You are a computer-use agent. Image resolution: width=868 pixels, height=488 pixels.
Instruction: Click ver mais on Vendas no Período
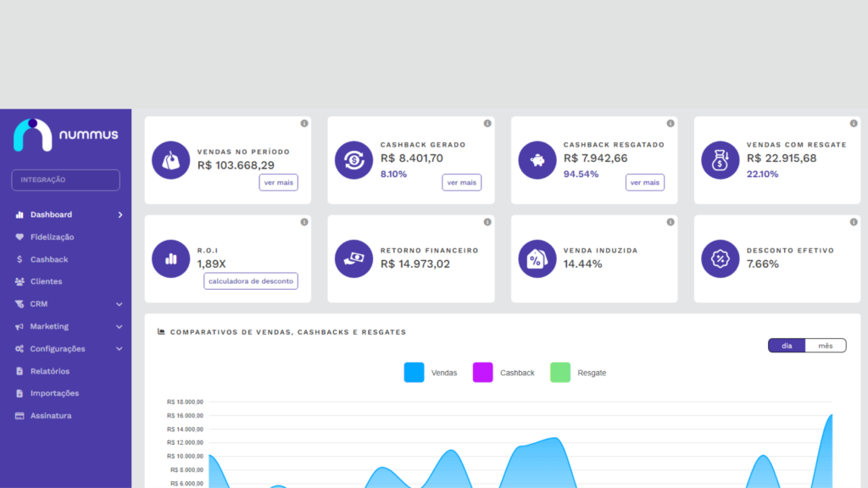point(278,182)
